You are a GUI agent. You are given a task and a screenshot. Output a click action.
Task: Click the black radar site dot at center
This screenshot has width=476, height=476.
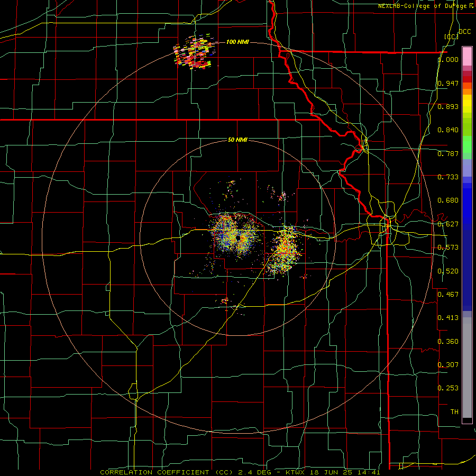238,239
